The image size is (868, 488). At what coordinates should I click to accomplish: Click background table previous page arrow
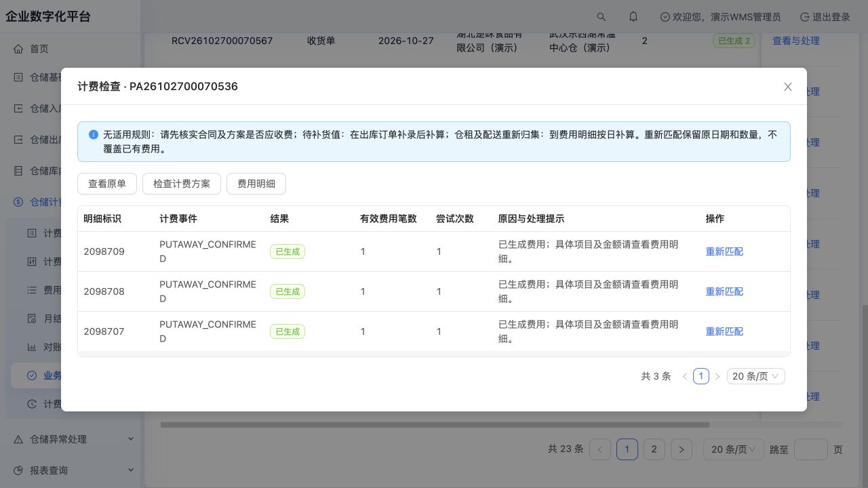600,449
